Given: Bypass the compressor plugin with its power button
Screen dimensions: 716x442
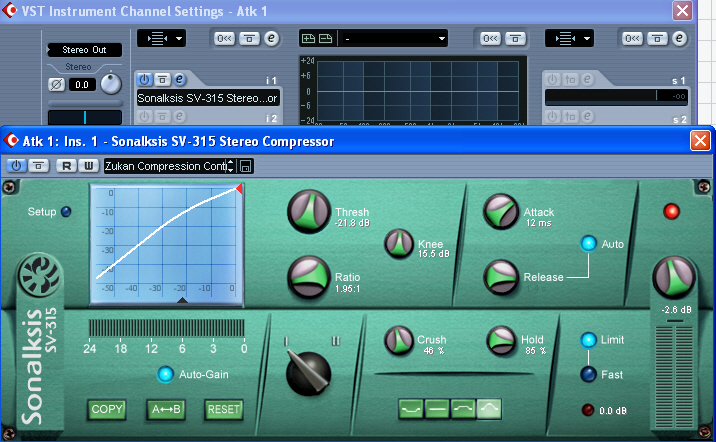Looking at the screenshot, I should coord(16,166).
